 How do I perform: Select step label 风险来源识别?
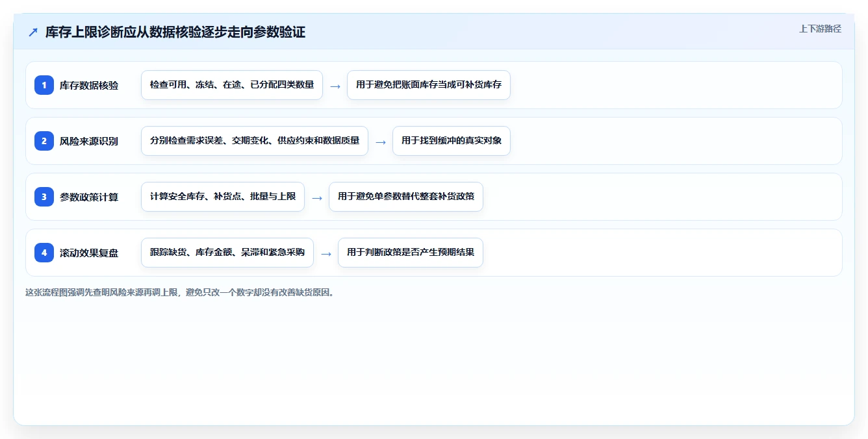tap(89, 141)
